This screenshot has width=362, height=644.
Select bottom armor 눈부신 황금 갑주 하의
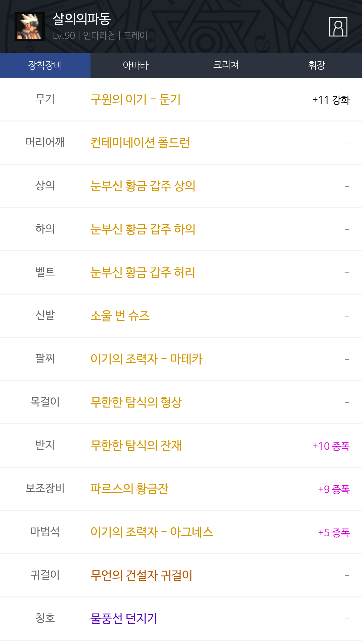[143, 229]
